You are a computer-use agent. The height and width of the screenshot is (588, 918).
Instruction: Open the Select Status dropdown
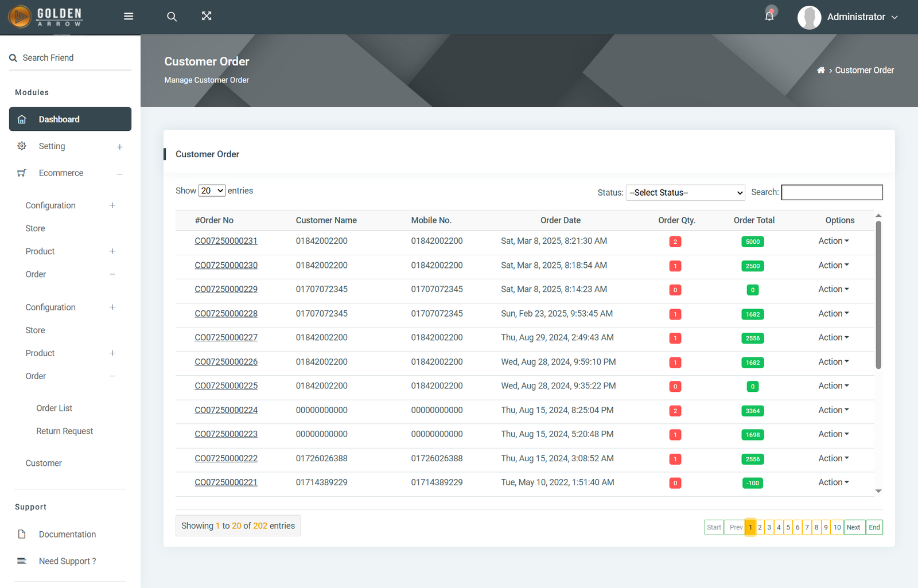pyautogui.click(x=685, y=193)
